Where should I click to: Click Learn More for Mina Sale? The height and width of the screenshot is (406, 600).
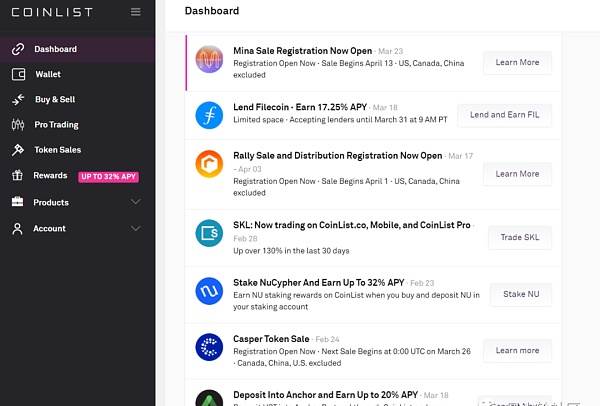click(x=517, y=62)
